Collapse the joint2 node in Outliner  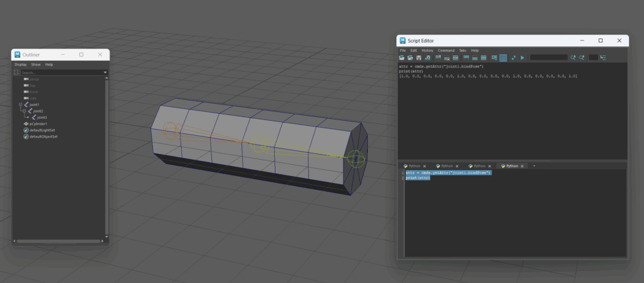[x=24, y=111]
